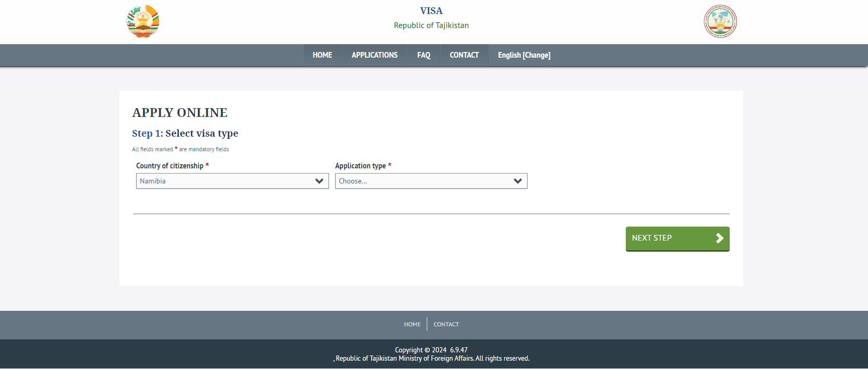Open the Country of citizenship dropdown
The height and width of the screenshot is (369, 868).
tap(232, 181)
